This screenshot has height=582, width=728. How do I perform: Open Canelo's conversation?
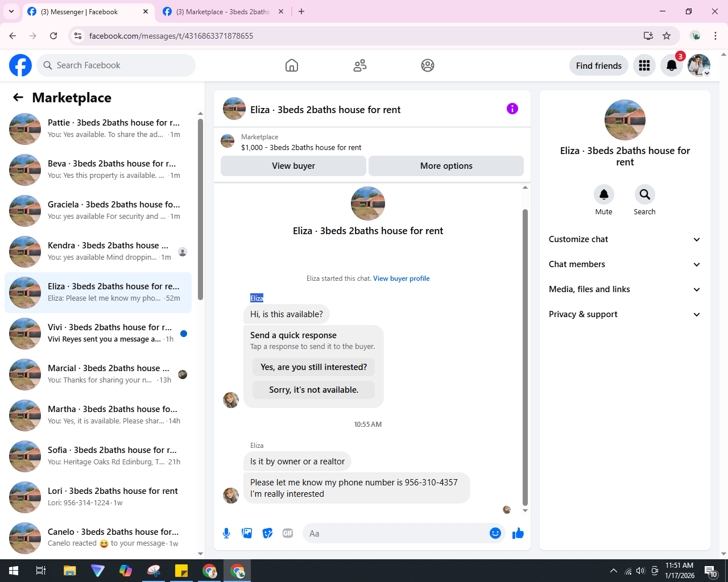click(98, 538)
